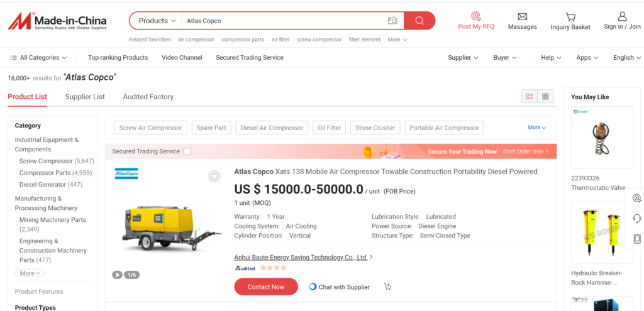Select Mining Machinery Parts category
644x311 pixels.
(x=53, y=224)
